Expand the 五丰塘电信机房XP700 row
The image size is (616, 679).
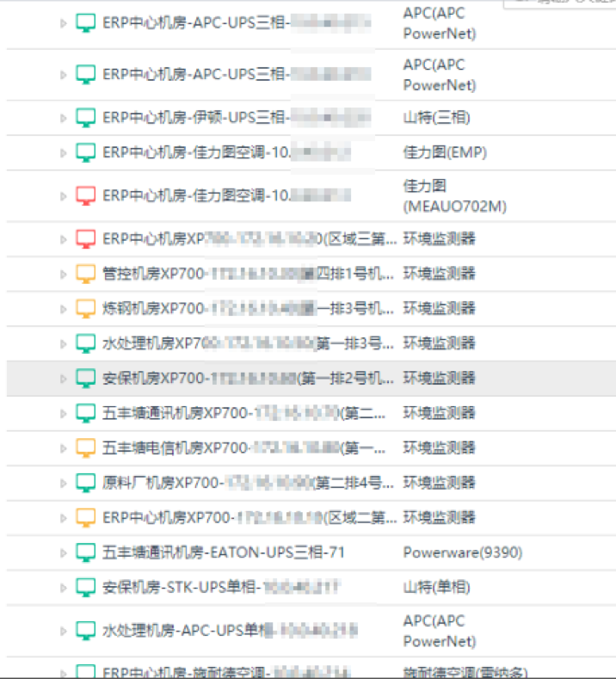[x=63, y=448]
